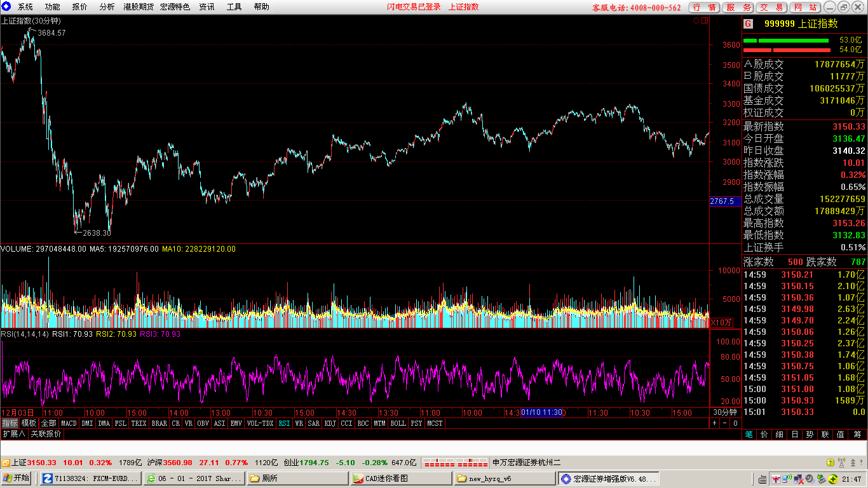Switch to 价 price tab
Viewport: 868px width, 488px height.
coord(764,435)
